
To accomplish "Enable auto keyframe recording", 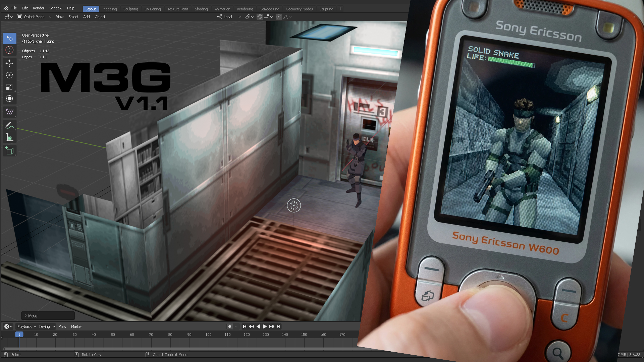I will click(229, 326).
